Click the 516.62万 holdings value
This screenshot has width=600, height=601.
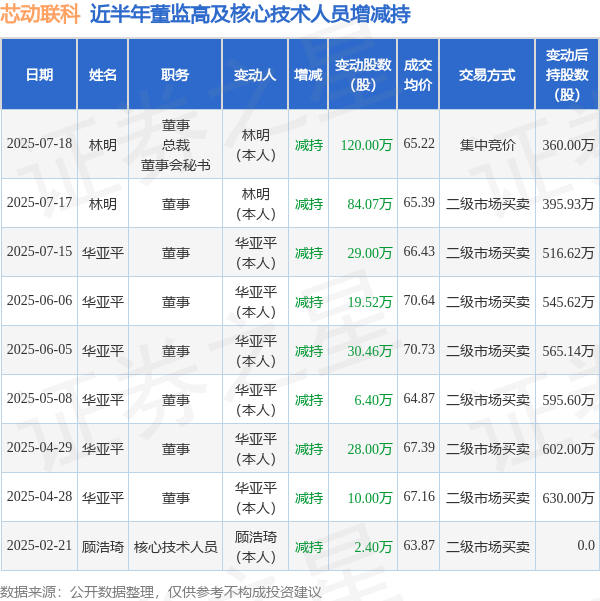[568, 253]
